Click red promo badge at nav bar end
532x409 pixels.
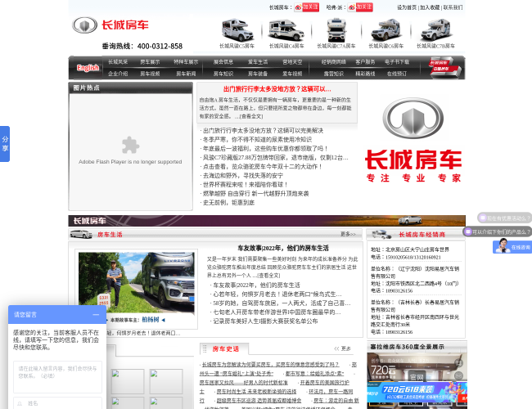444,68
